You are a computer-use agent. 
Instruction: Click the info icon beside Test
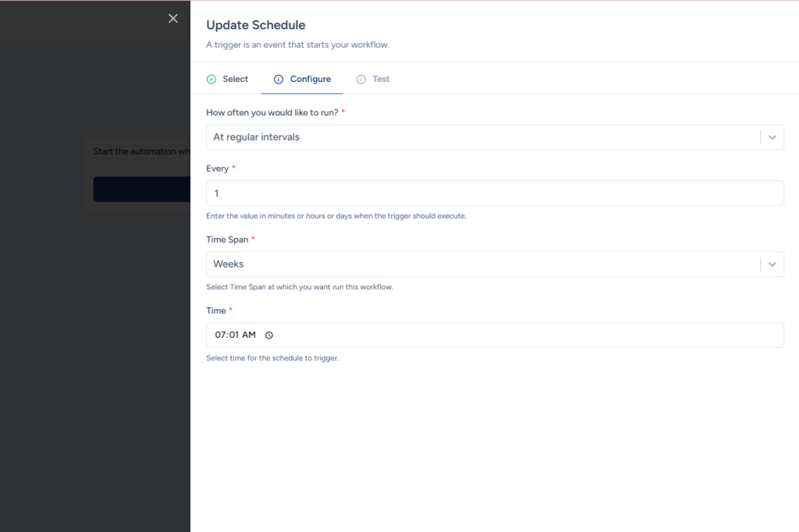point(361,80)
